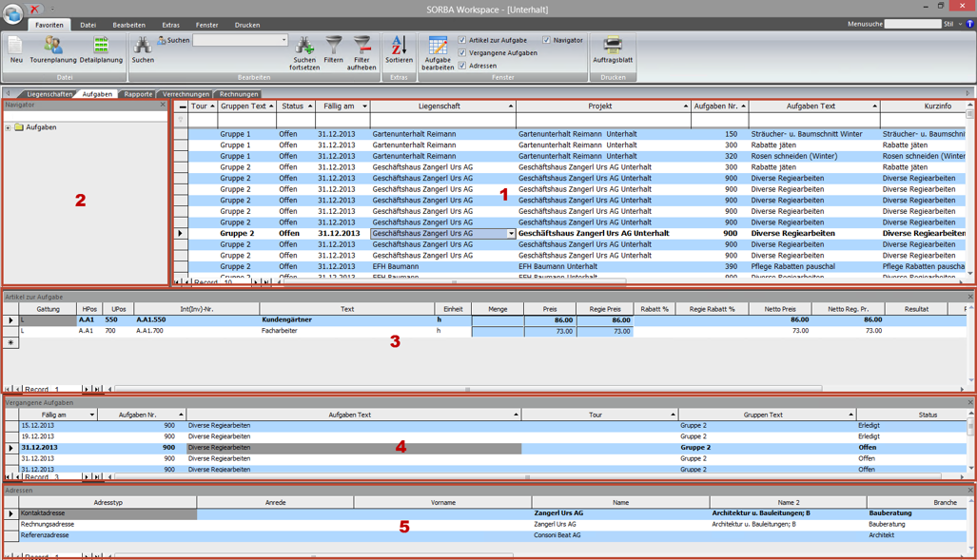Toggle Vergangene Aufgaben checkbox
Screen dimensions: 977x560
pyautogui.click(x=462, y=53)
